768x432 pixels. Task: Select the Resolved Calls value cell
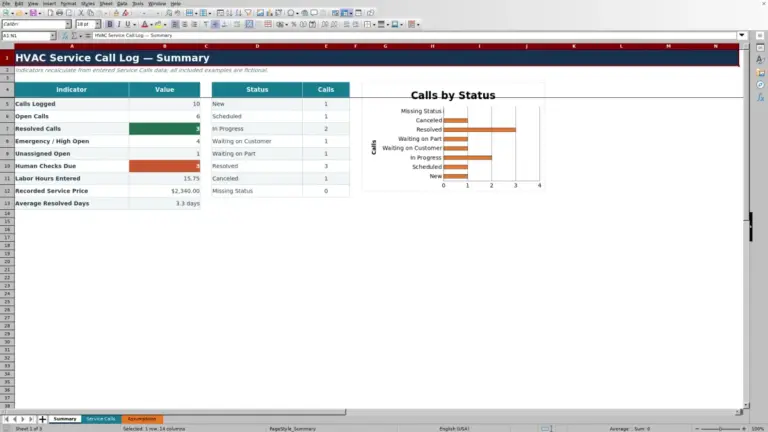tap(165, 129)
